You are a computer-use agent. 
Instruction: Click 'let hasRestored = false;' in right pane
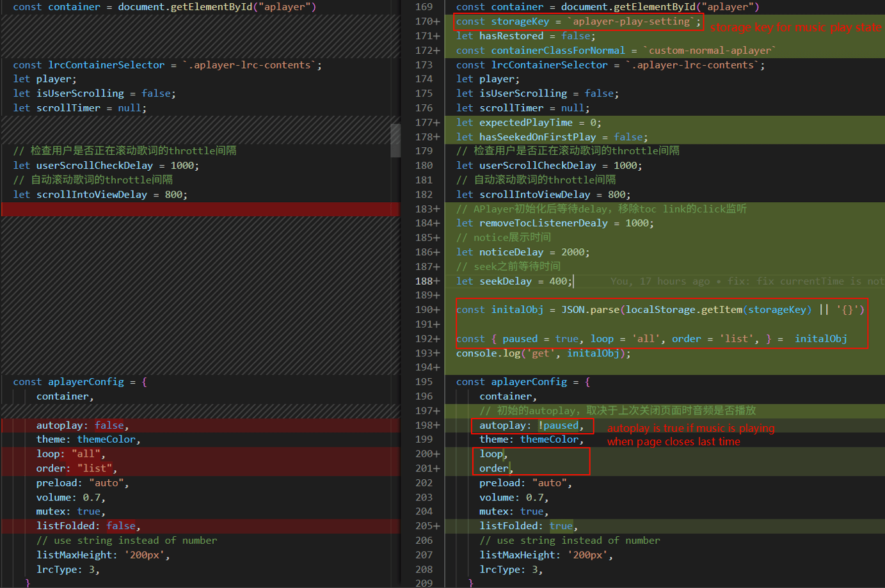(x=525, y=36)
